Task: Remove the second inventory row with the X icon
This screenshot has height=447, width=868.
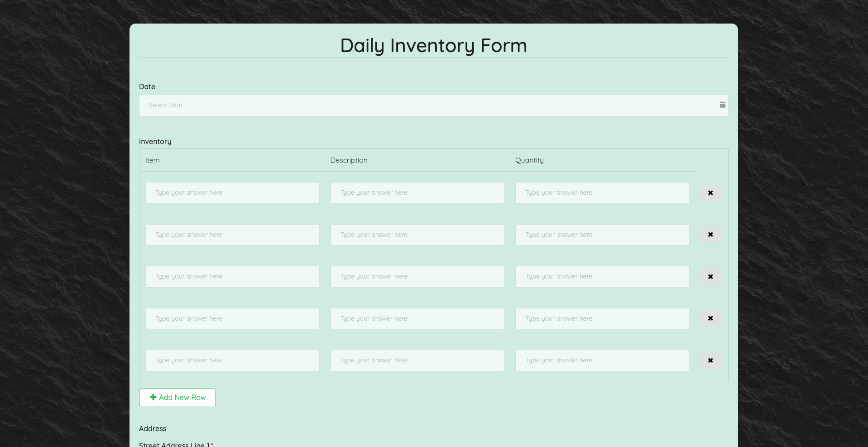Action: [x=710, y=235]
